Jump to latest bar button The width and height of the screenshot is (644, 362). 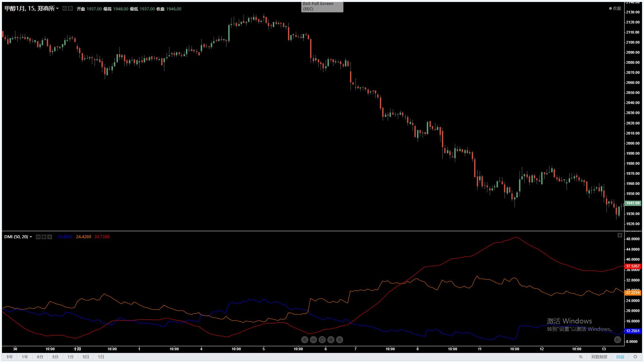point(617,340)
